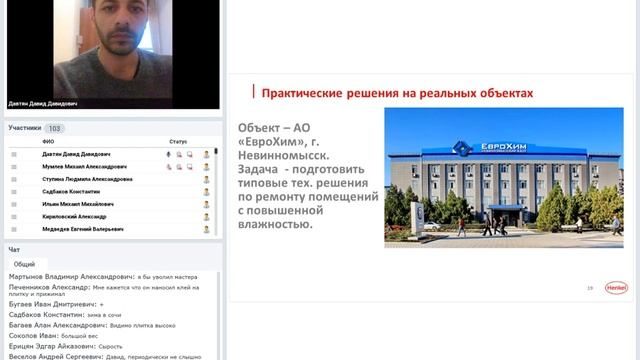The height and width of the screenshot is (360, 640).
Task: Click chat message from Веселов Андрей Сергеевич
Action: coord(105,357)
